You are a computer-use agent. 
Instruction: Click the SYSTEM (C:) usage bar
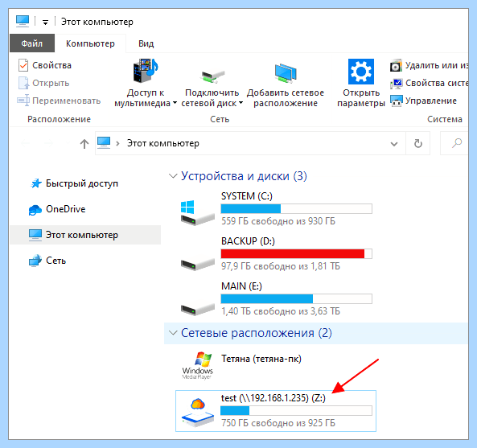click(x=296, y=208)
